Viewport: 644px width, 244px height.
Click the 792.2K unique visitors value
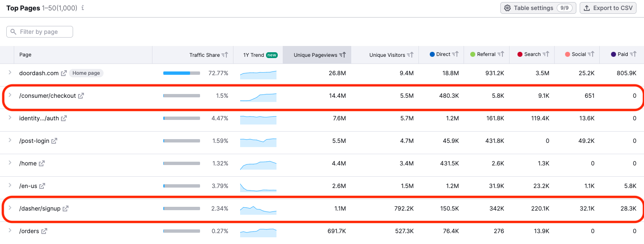tap(403, 208)
